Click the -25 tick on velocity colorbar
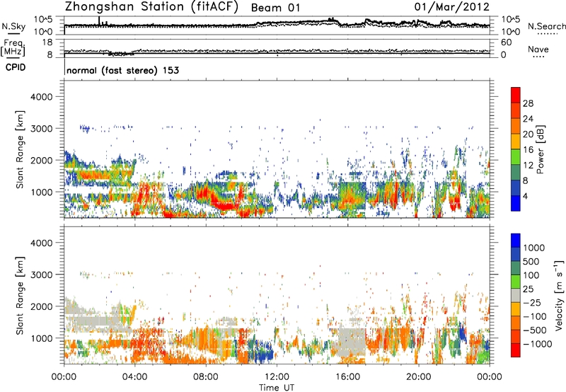Viewport: 566px width, 392px height. tap(533, 302)
